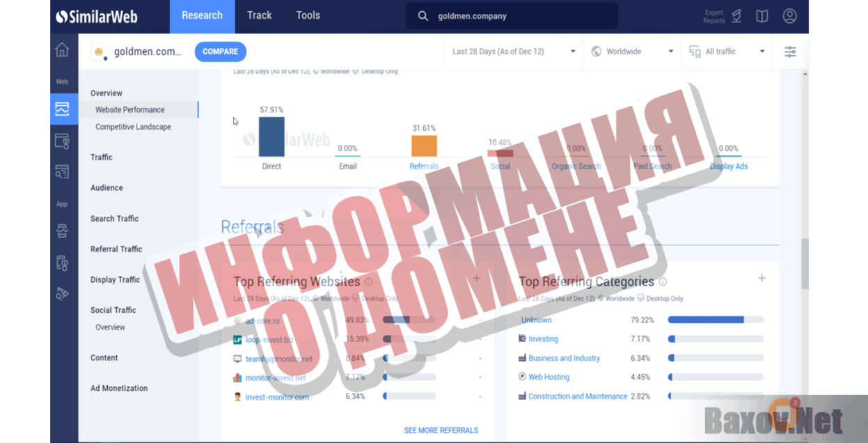
Task: Open the All traffic dropdown
Action: tap(727, 52)
